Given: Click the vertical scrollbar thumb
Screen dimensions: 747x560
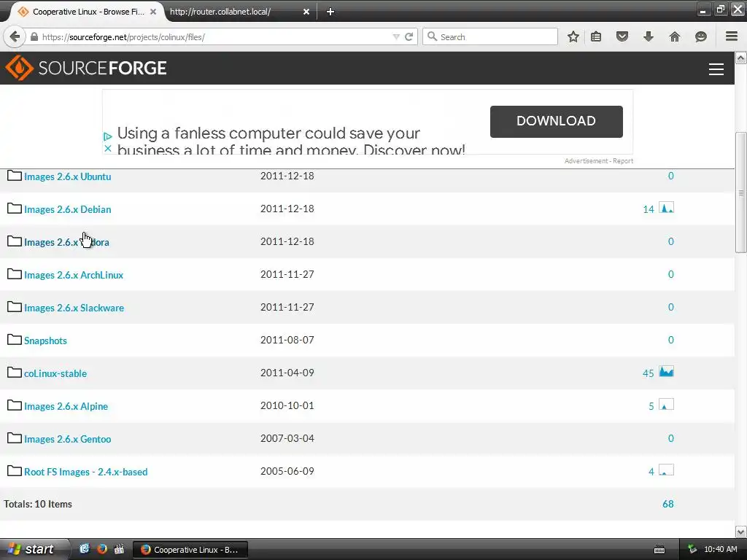Looking at the screenshot, I should click(x=741, y=192).
